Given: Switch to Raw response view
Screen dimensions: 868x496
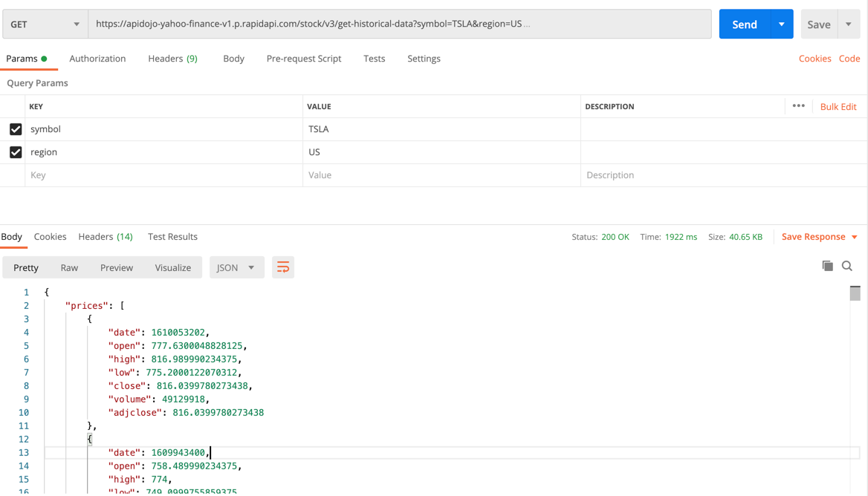Looking at the screenshot, I should click(x=69, y=267).
